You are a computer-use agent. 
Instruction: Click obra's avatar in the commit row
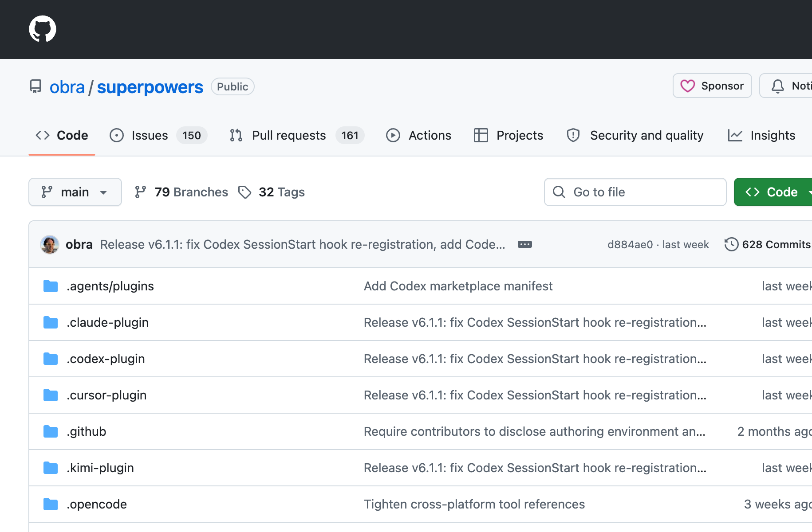tap(50, 244)
